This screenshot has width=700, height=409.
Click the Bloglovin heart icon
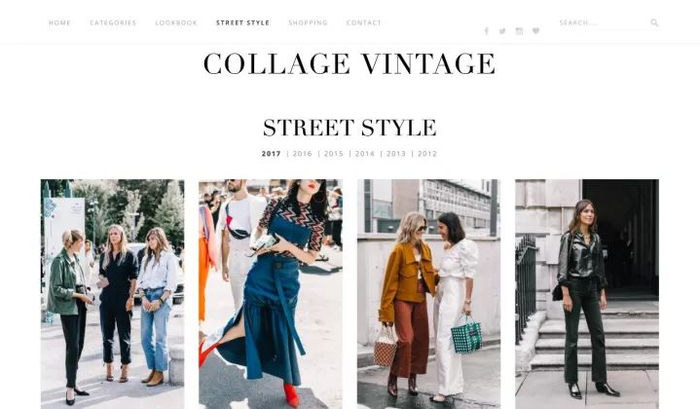pos(536,31)
